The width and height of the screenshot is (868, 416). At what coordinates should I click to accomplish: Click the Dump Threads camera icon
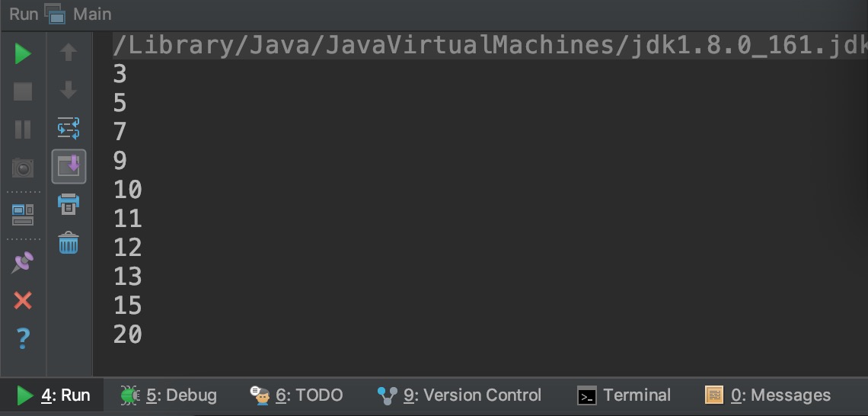click(23, 168)
